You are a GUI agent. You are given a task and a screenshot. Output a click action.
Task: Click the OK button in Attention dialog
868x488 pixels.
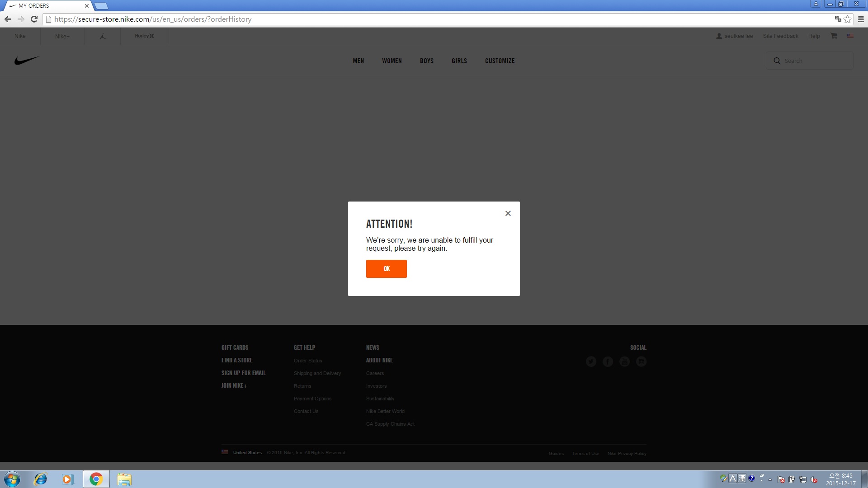pyautogui.click(x=386, y=269)
